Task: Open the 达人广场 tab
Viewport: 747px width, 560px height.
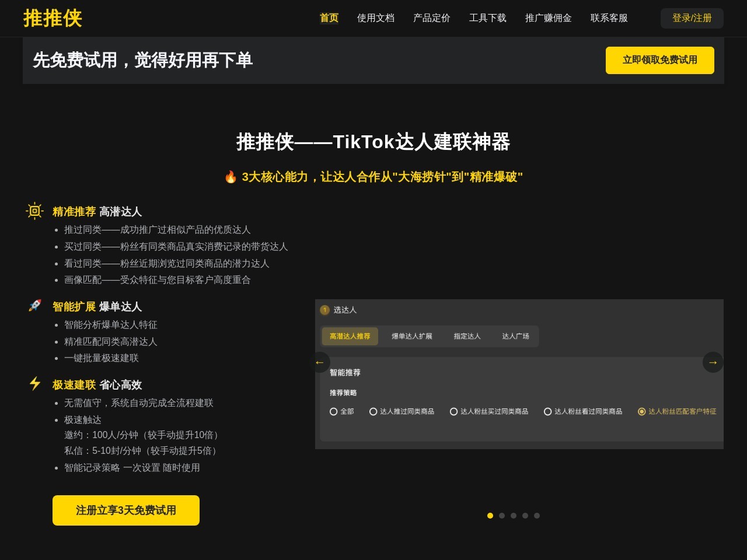Action: [x=515, y=336]
